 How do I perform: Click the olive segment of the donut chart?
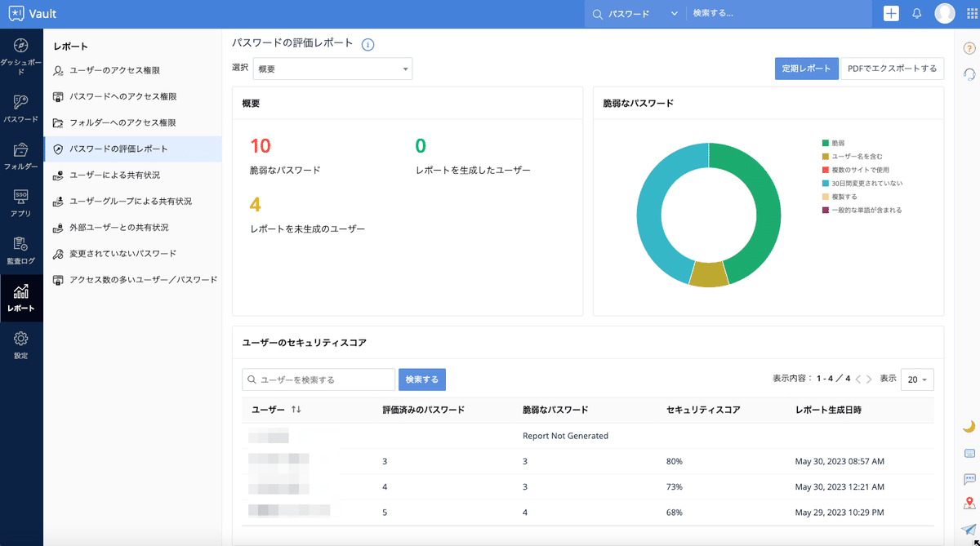tap(708, 274)
